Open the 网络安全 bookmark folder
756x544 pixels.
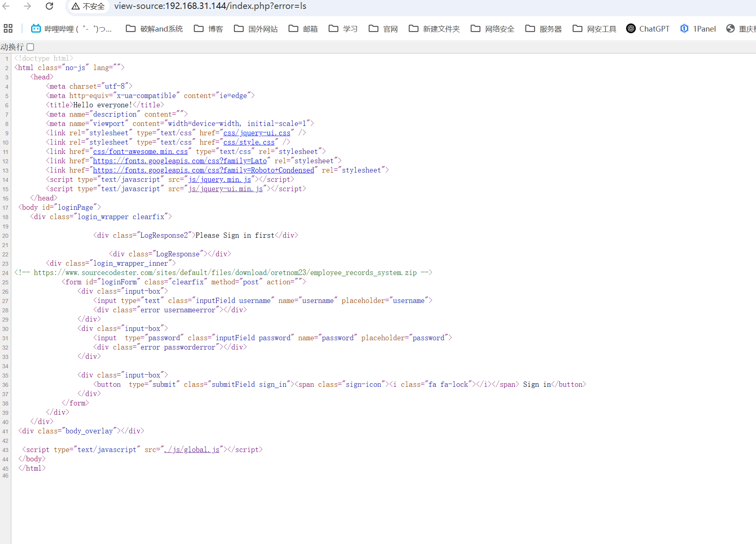(493, 29)
